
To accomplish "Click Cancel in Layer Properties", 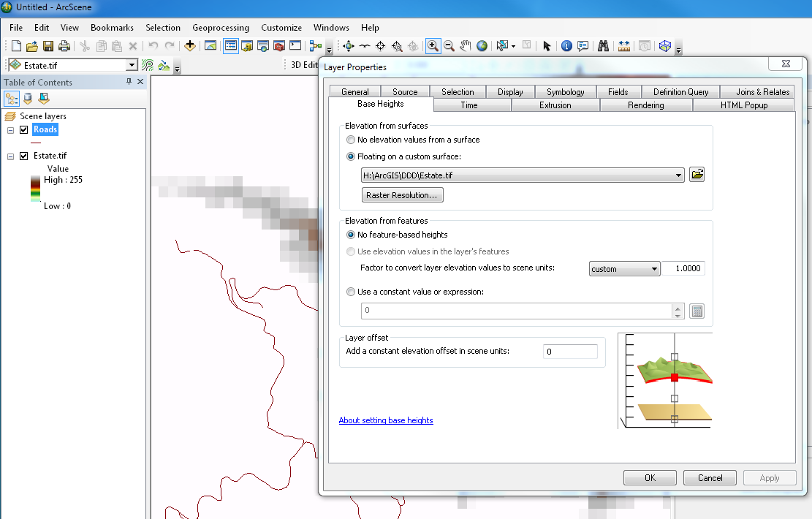I will pos(710,477).
